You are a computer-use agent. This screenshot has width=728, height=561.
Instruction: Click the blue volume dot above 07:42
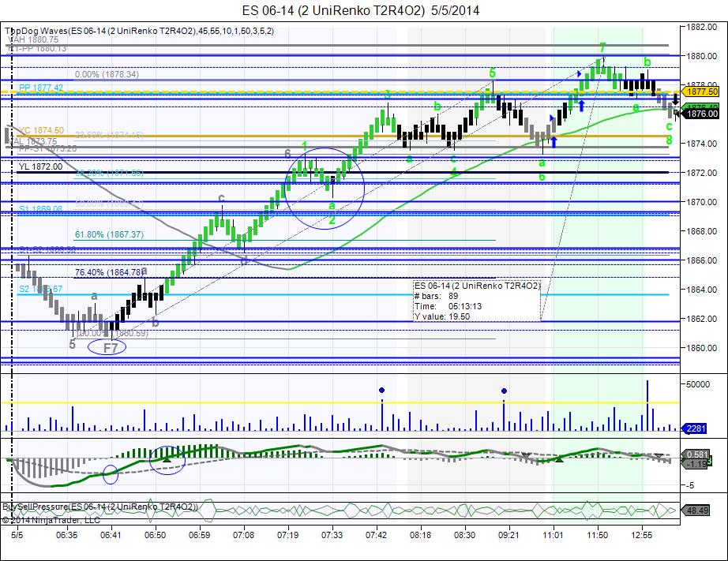[x=381, y=391]
